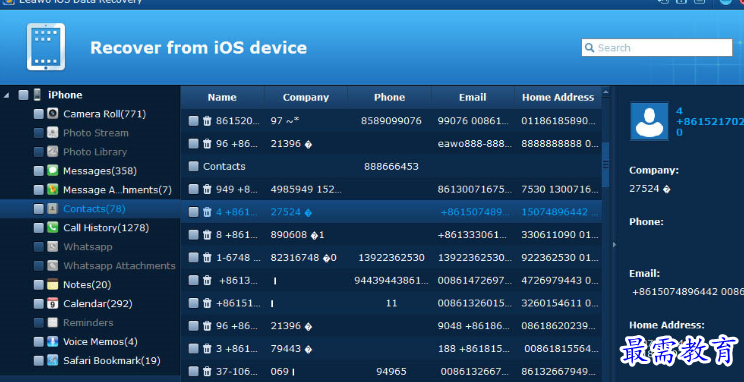Click the scroll up arrow of contact list
This screenshot has width=744, height=382.
(x=605, y=91)
